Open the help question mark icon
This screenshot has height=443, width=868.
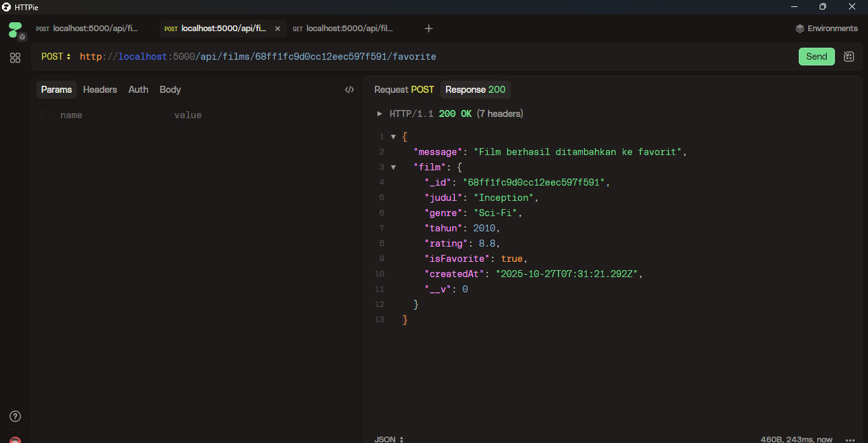tap(15, 416)
